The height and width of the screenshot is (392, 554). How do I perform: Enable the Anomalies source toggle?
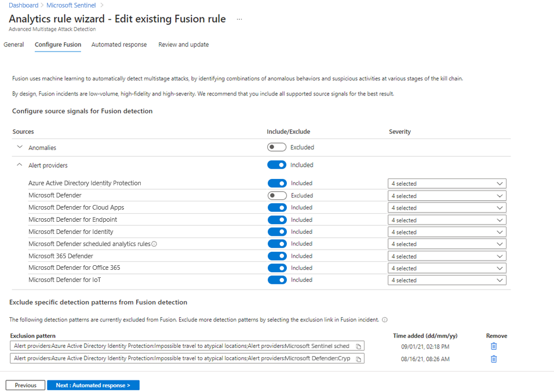[x=277, y=147]
